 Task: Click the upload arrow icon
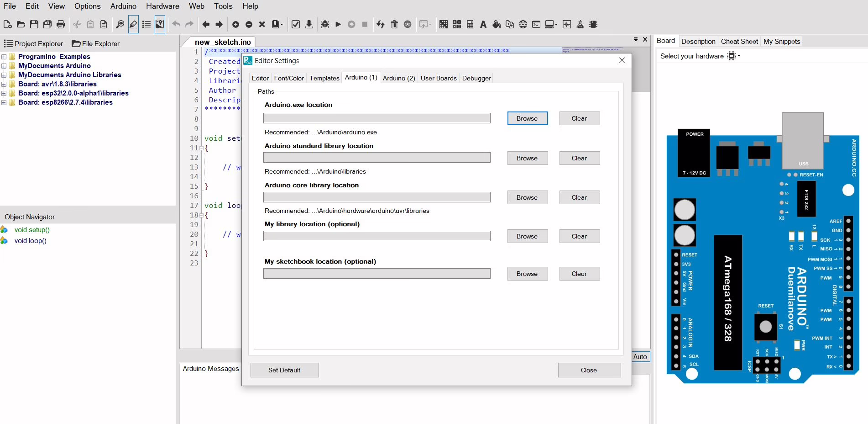(x=309, y=25)
